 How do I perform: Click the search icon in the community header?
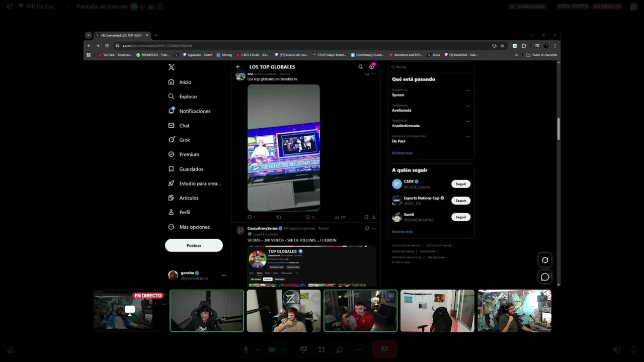[360, 67]
